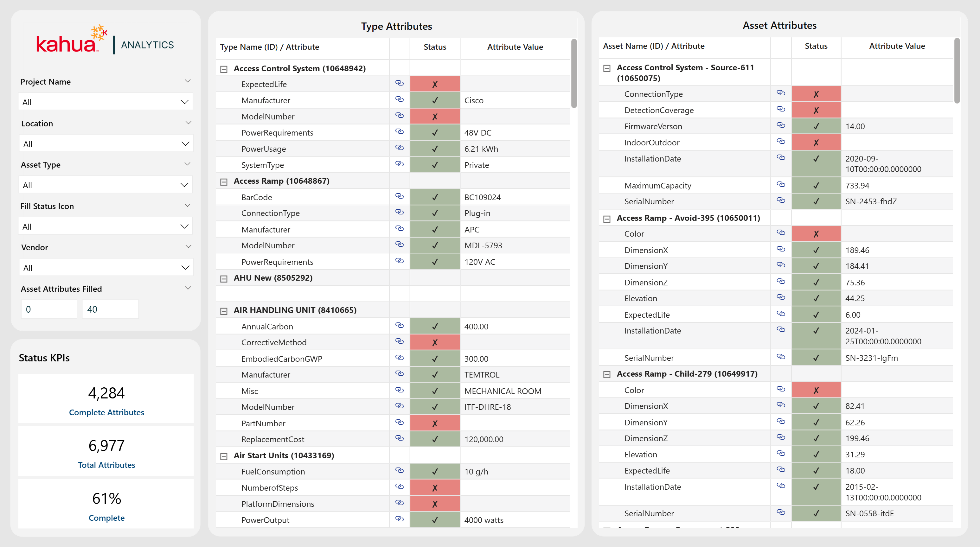Sort by Type Name (ID) / Attribute column header
This screenshot has width=980, height=547.
pos(269,47)
